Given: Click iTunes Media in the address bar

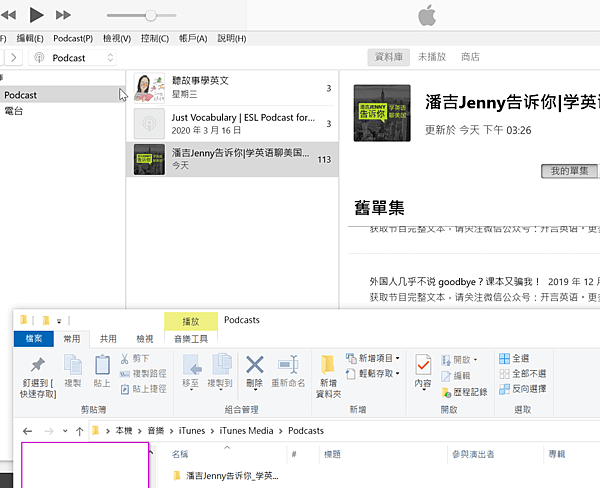Looking at the screenshot, I should pos(246,431).
